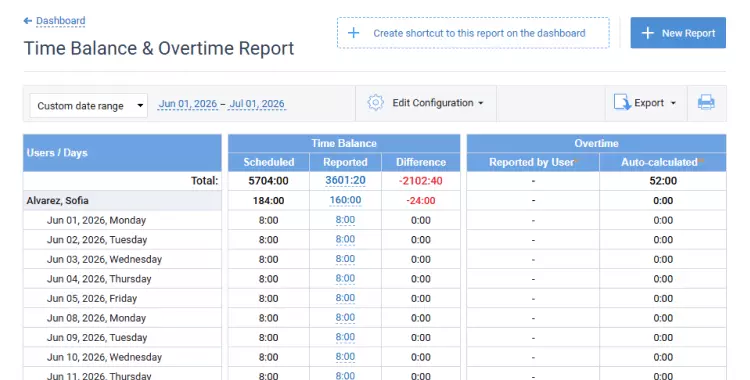Open reported 8:00 for Jun 01, Monday
This screenshot has width=750, height=380.
click(x=345, y=220)
